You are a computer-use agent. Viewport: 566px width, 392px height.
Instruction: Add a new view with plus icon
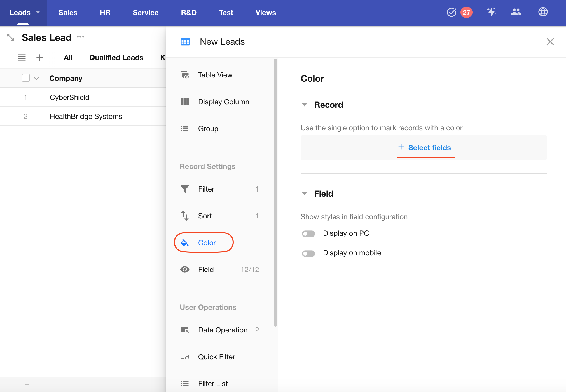pyautogui.click(x=40, y=58)
